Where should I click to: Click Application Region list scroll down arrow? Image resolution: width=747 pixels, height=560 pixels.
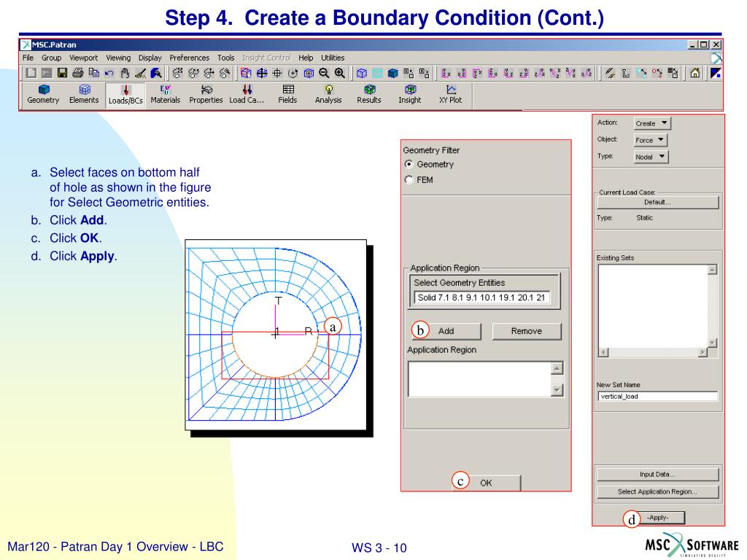pyautogui.click(x=557, y=390)
